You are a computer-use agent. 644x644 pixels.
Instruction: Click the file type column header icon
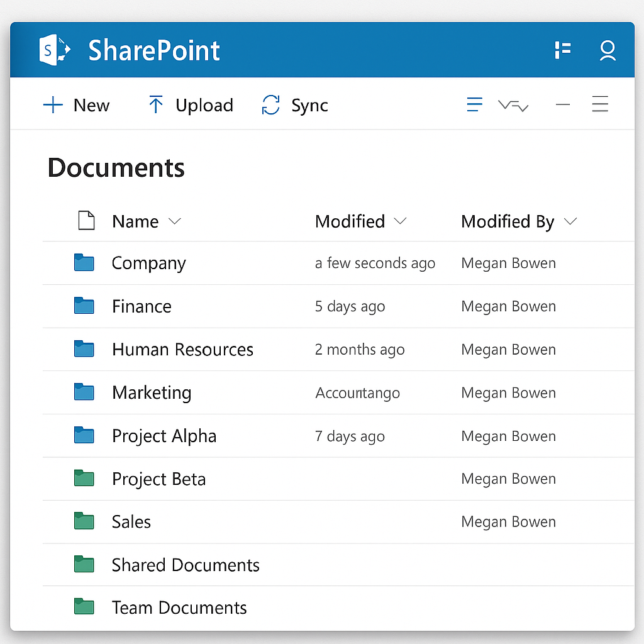(86, 221)
